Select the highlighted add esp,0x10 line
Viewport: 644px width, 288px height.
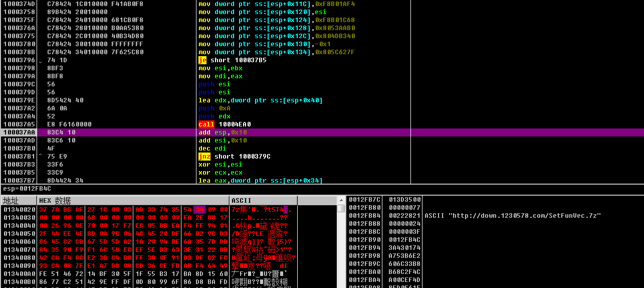pyautogui.click(x=322, y=132)
